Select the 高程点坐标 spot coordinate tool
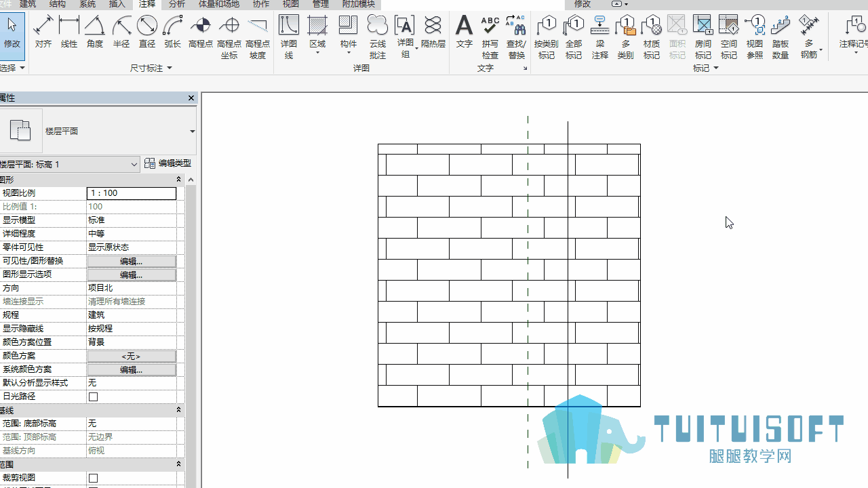 pos(229,37)
